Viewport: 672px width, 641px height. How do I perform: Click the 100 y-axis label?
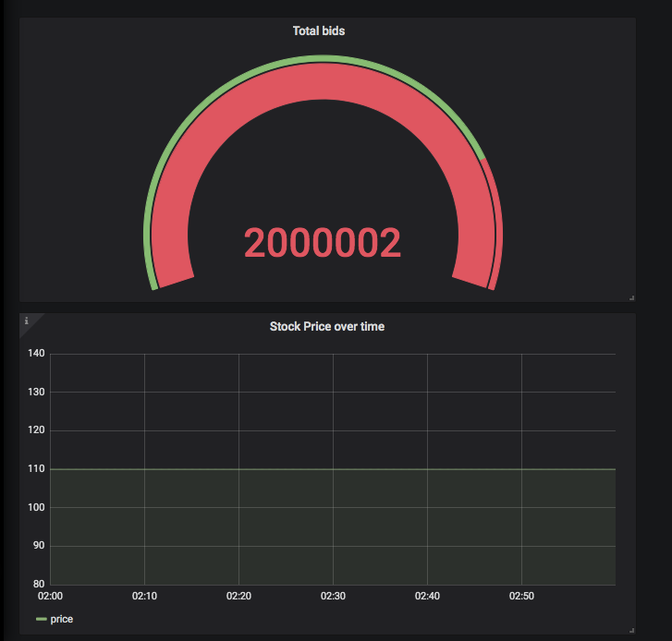pyautogui.click(x=36, y=507)
